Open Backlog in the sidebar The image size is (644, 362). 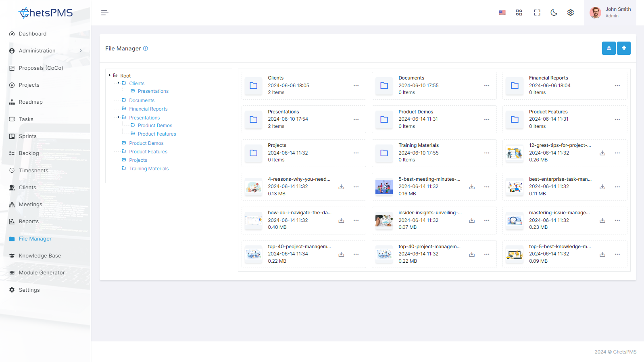29,153
